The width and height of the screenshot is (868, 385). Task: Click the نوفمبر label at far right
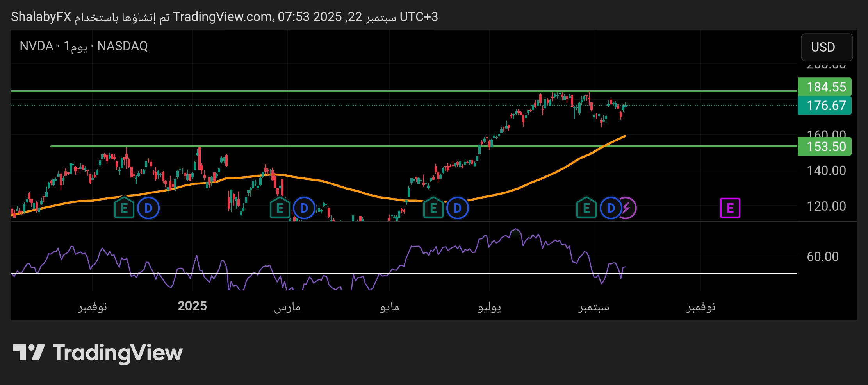[x=701, y=307]
